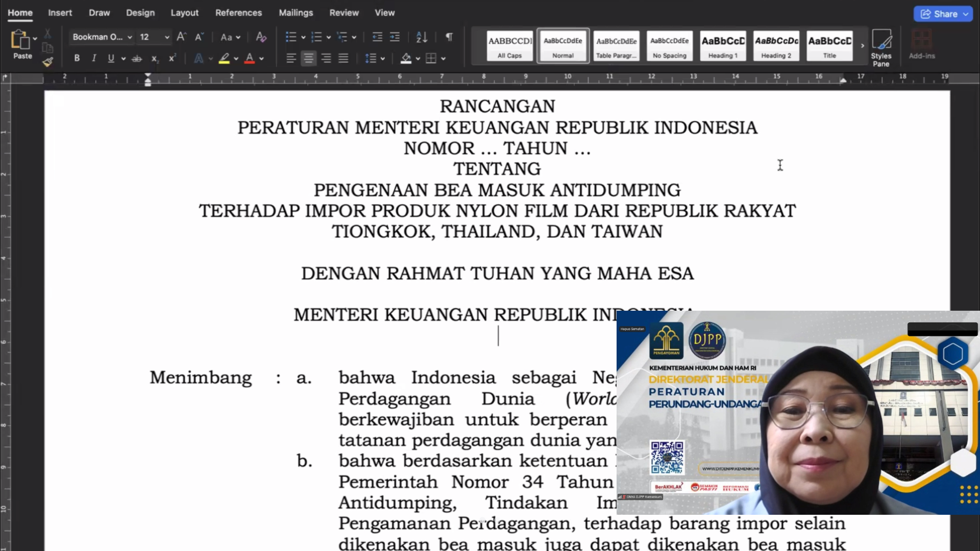
Task: Expand borders options arrow
Action: (443, 59)
